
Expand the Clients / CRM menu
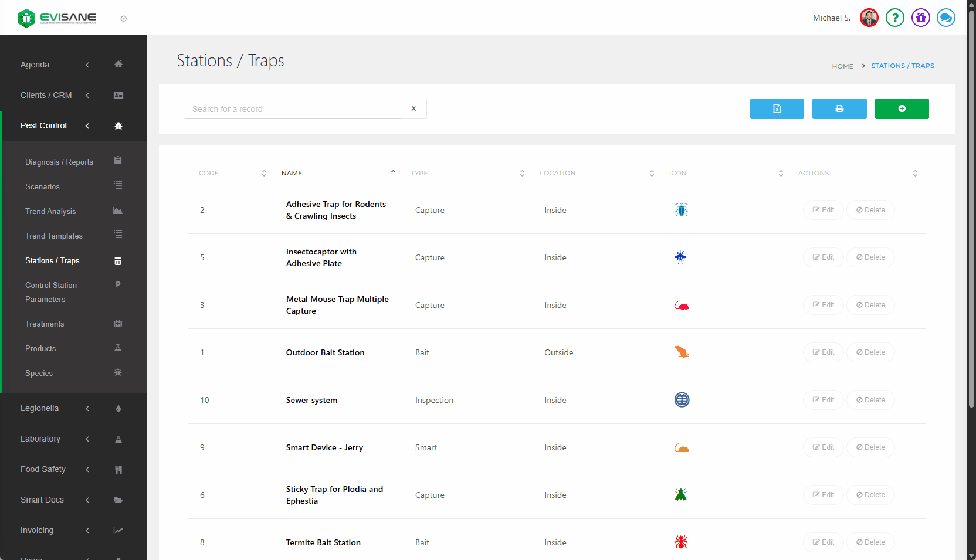tap(73, 95)
